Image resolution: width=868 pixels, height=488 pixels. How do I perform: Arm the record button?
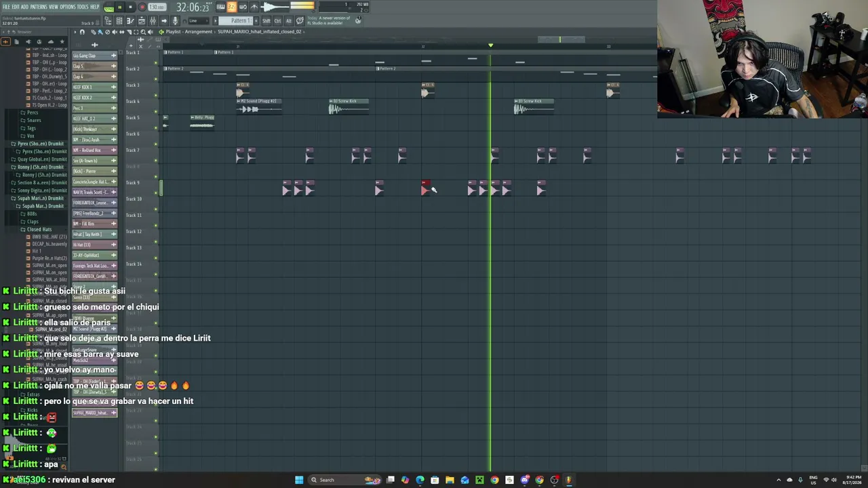coord(142,7)
